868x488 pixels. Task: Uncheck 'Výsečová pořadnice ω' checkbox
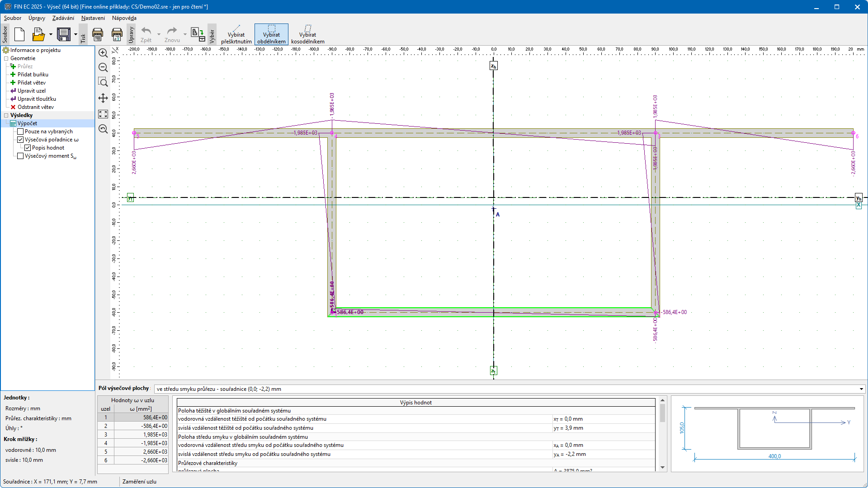click(x=20, y=140)
